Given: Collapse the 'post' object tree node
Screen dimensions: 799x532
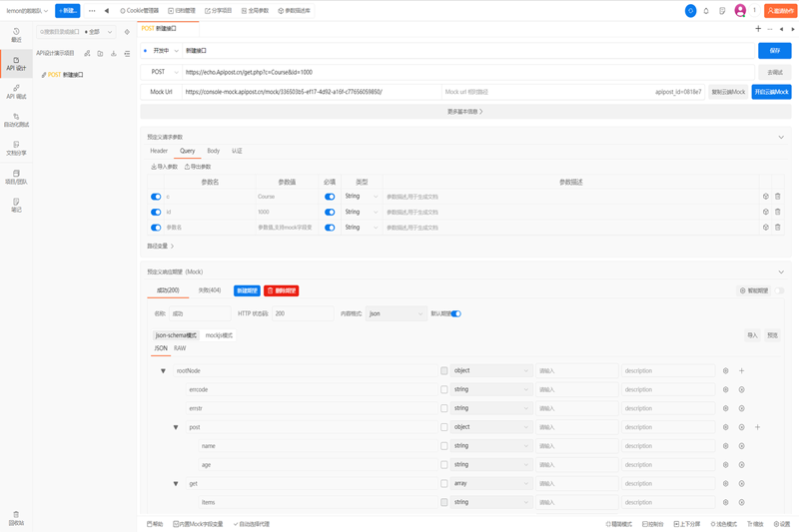Looking at the screenshot, I should click(x=176, y=427).
